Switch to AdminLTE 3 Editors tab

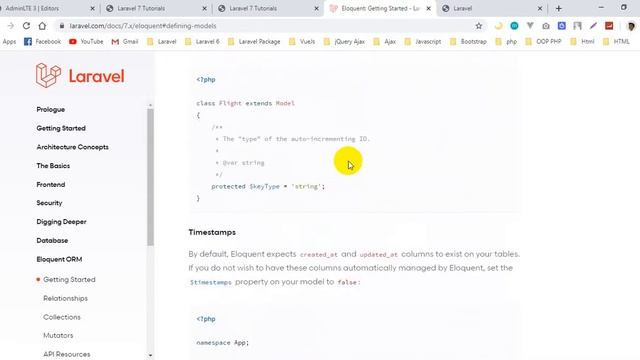(x=45, y=8)
